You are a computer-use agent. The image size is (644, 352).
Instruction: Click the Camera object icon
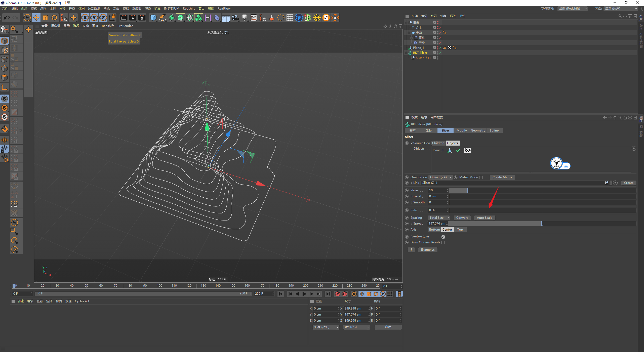[235, 18]
